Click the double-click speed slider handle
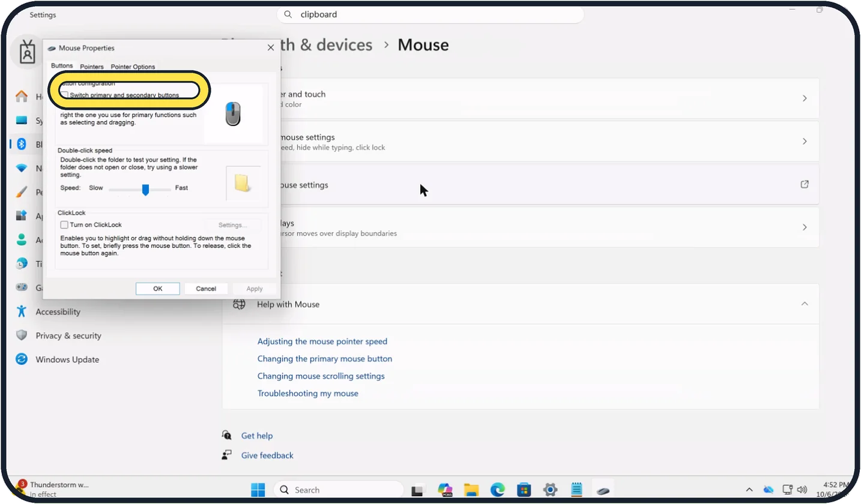861x504 pixels. coord(145,190)
